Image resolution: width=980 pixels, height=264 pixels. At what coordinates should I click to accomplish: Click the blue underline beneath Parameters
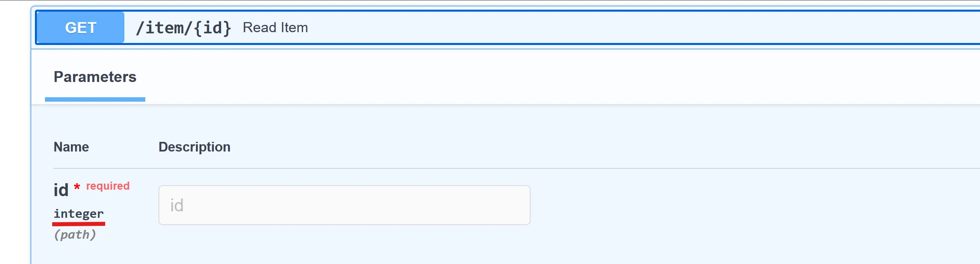(95, 99)
